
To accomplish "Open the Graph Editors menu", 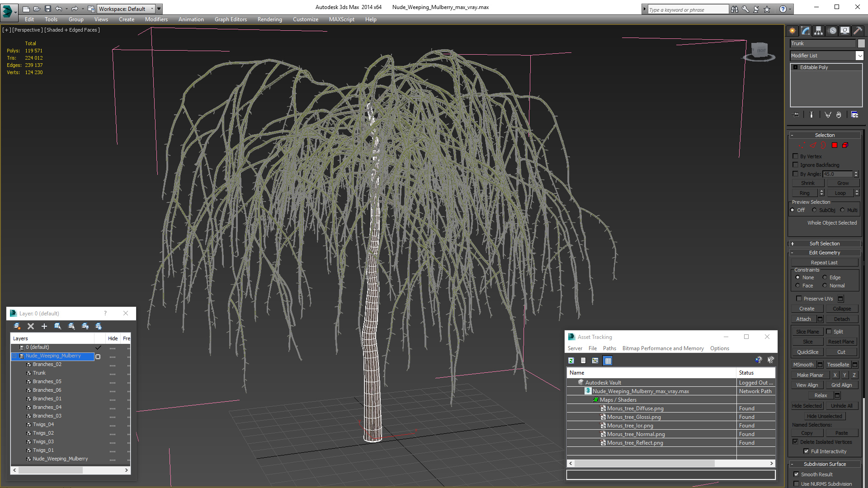I will 231,19.
